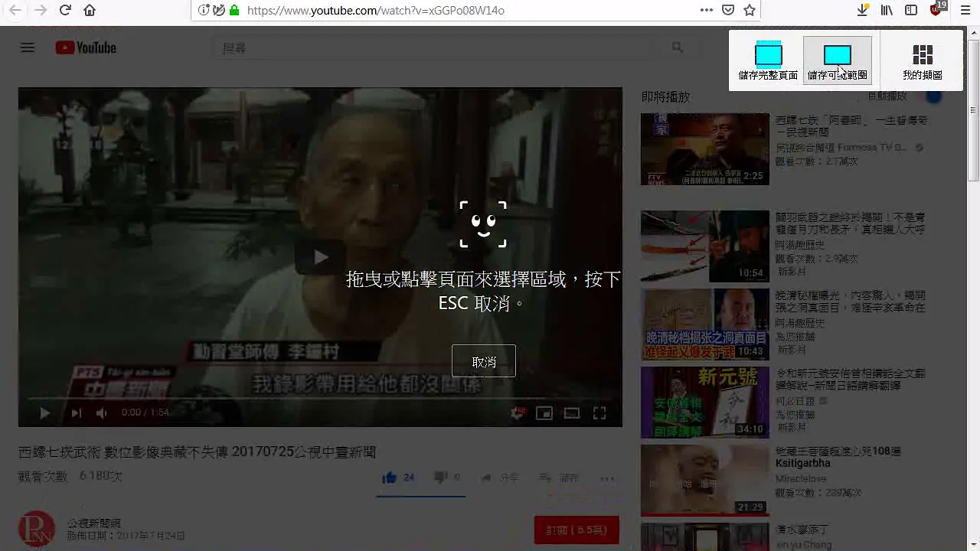This screenshot has height=551, width=980.
Task: Open the more actions ellipsis under video
Action: tap(607, 478)
